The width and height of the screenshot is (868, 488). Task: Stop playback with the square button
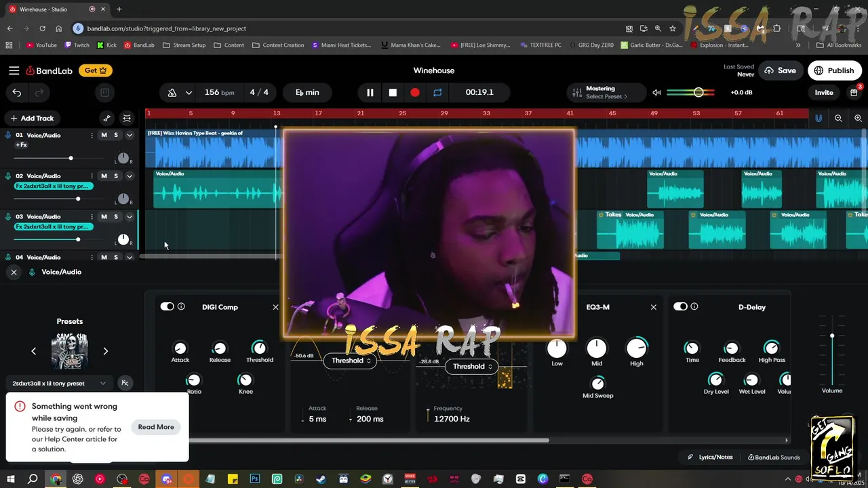coord(393,93)
